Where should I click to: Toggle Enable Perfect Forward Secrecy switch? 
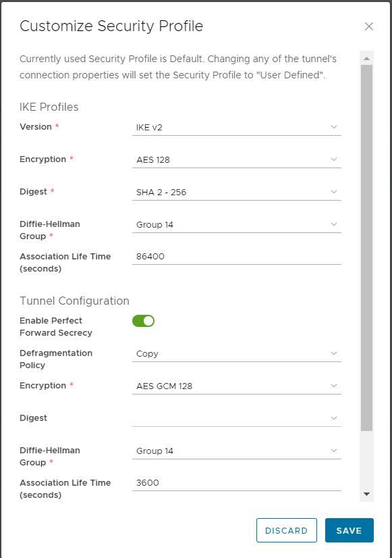pos(143,321)
